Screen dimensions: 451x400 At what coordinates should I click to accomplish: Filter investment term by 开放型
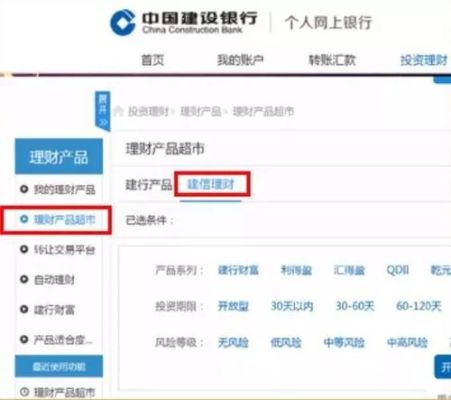(233, 306)
